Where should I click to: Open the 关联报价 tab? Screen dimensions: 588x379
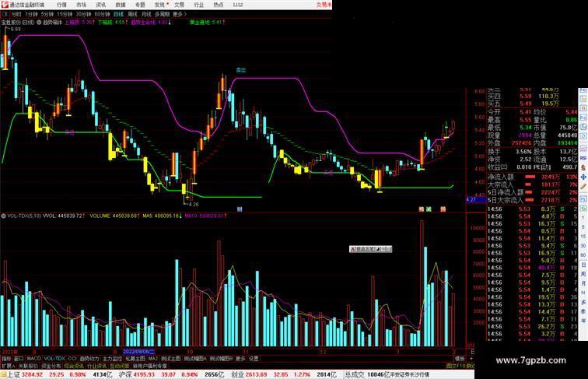click(28, 366)
